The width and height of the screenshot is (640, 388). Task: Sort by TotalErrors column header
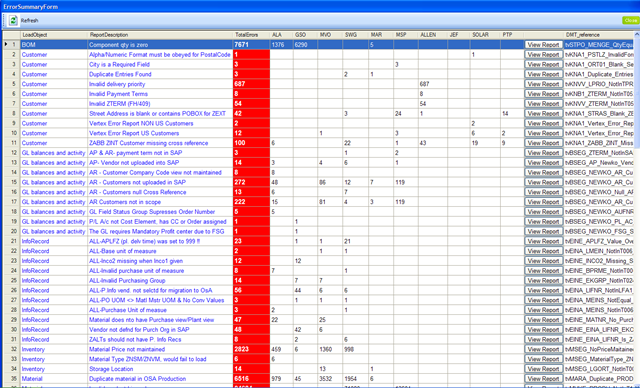pos(251,35)
